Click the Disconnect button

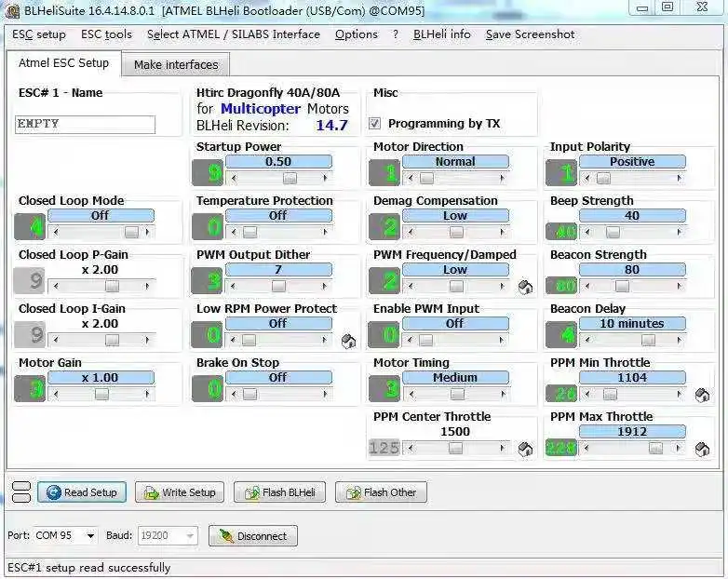253,536
